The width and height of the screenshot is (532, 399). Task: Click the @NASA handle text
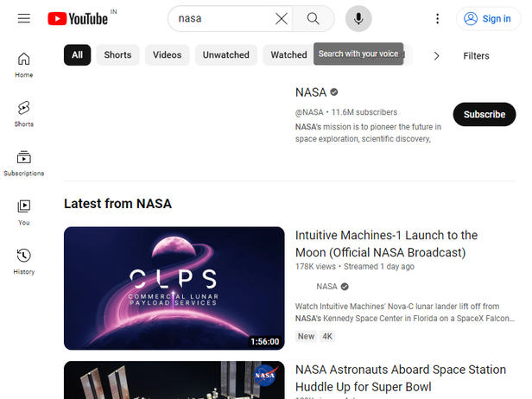click(x=309, y=112)
